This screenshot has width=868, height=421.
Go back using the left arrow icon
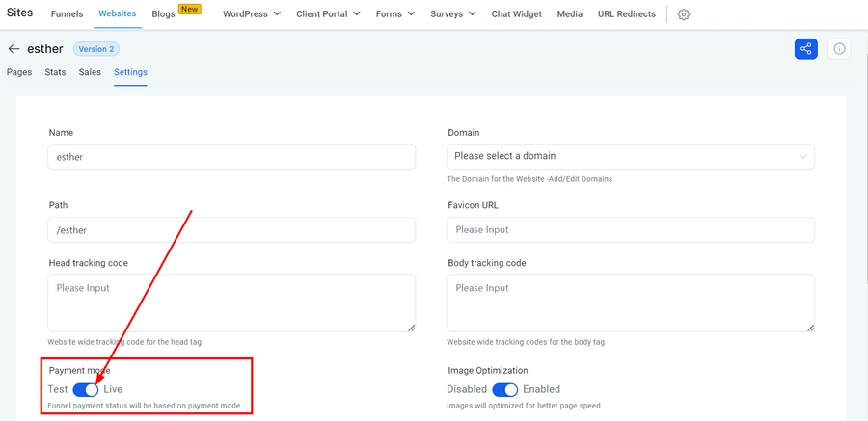pyautogui.click(x=14, y=49)
